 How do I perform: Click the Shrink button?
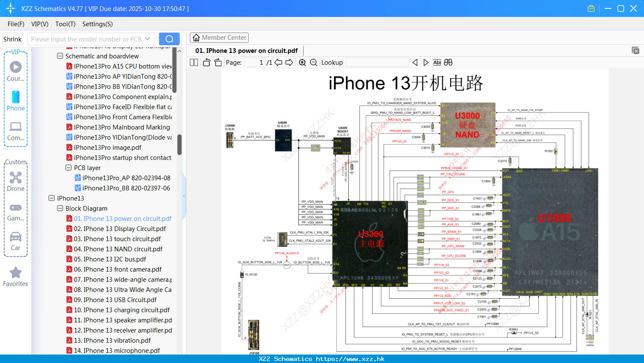pyautogui.click(x=13, y=39)
